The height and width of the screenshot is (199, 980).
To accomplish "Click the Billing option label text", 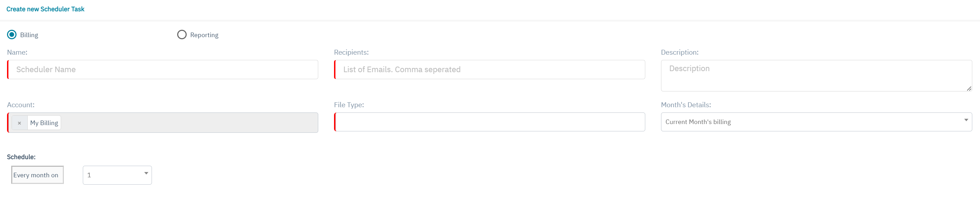I will click(x=29, y=35).
